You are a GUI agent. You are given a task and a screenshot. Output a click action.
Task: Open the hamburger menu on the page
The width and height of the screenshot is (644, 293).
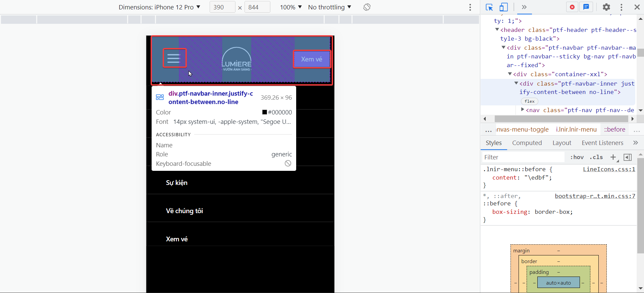pos(174,58)
